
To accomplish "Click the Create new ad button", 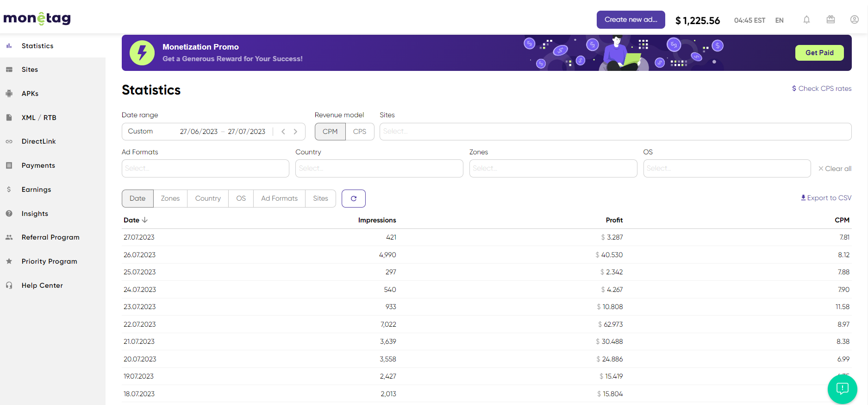I will [631, 19].
